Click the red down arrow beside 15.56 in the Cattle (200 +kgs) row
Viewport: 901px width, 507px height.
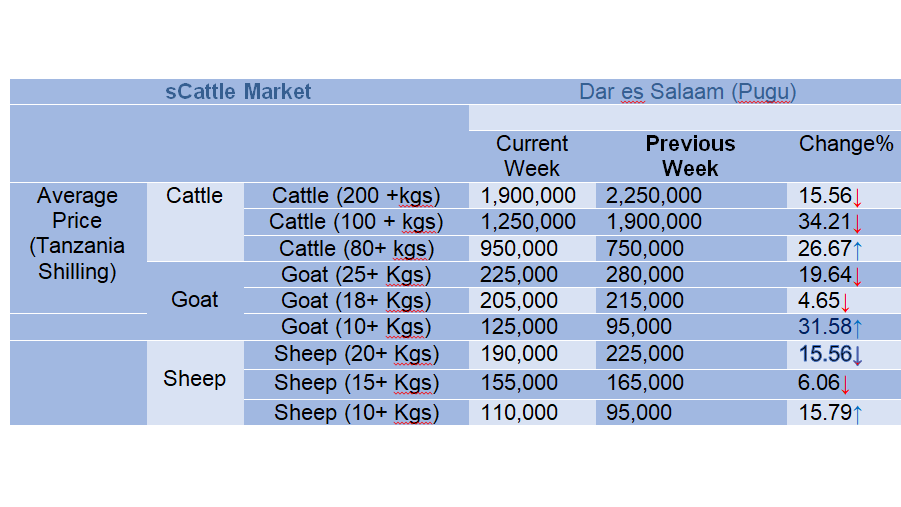point(857,198)
